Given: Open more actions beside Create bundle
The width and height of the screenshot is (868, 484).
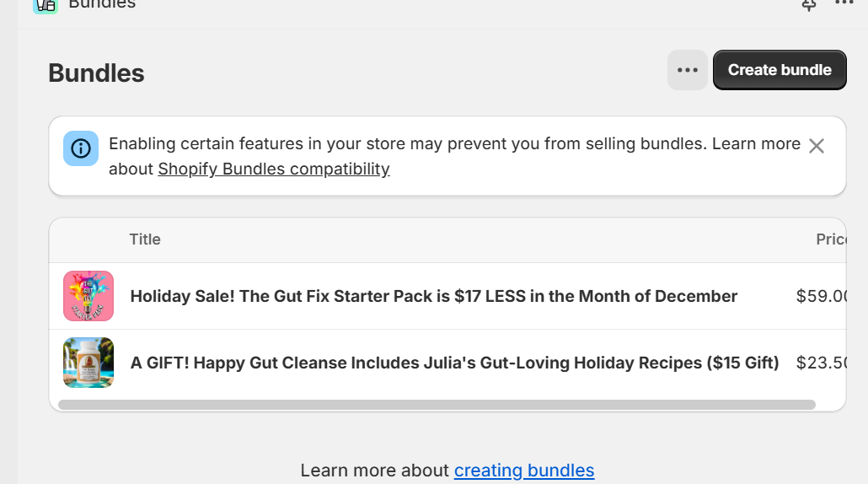Looking at the screenshot, I should point(688,70).
